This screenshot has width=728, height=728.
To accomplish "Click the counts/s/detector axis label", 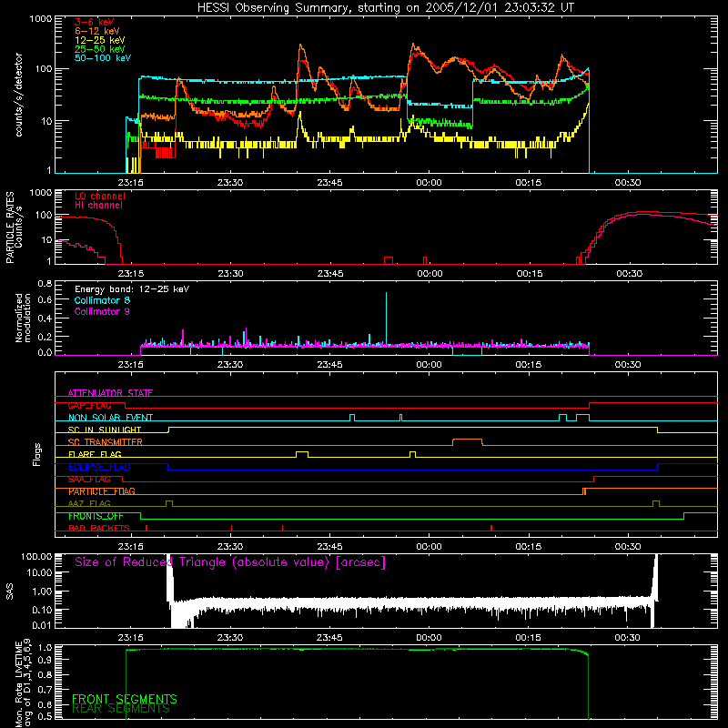I will coord(19,95).
